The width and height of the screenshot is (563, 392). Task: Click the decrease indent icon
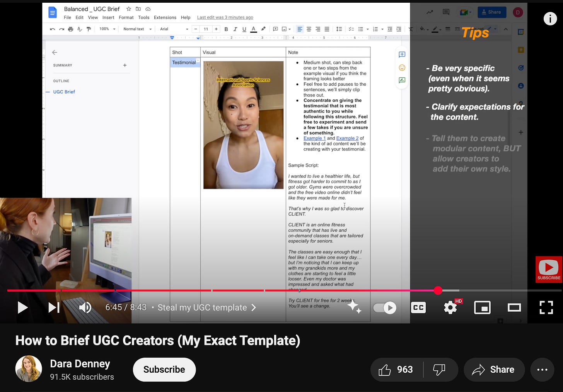pyautogui.click(x=390, y=29)
